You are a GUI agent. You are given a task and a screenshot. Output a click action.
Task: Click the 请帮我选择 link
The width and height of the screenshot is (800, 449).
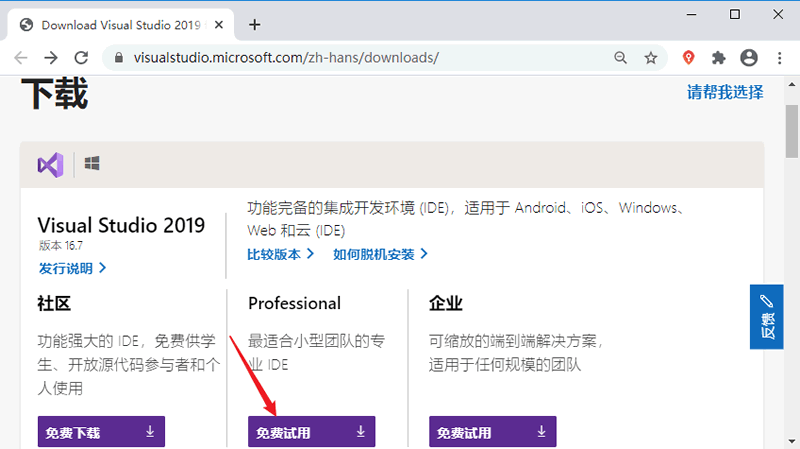[x=725, y=92]
